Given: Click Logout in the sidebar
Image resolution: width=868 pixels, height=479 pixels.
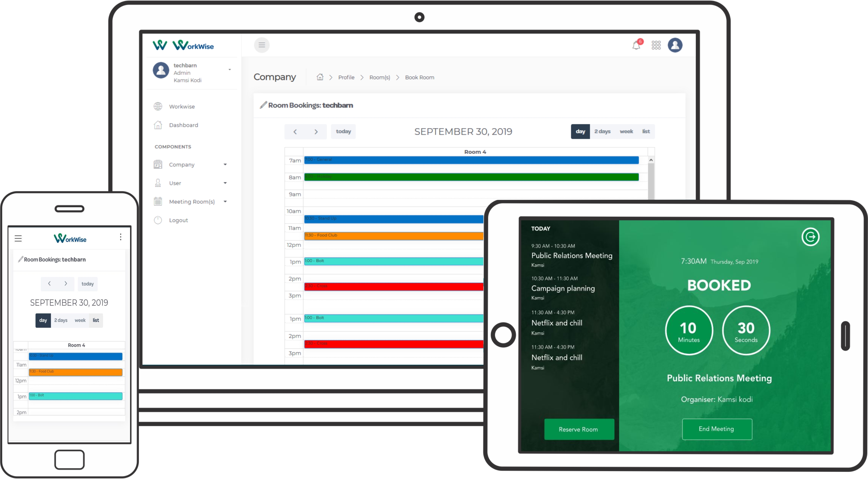Looking at the screenshot, I should point(179,220).
